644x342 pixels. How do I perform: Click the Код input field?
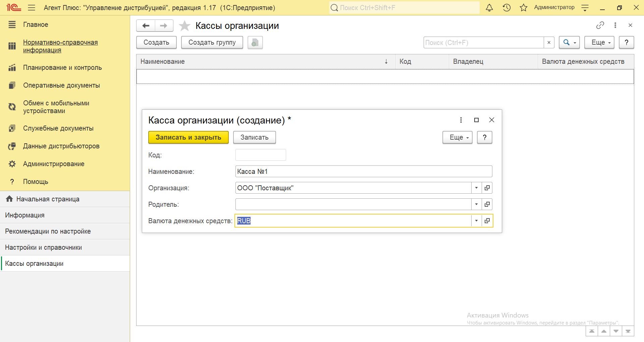coord(261,155)
